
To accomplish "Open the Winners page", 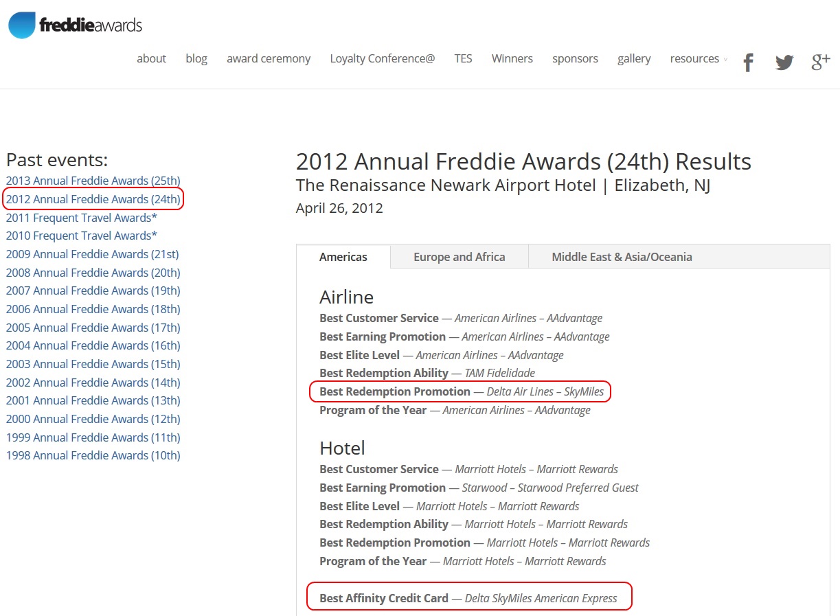I will point(512,59).
